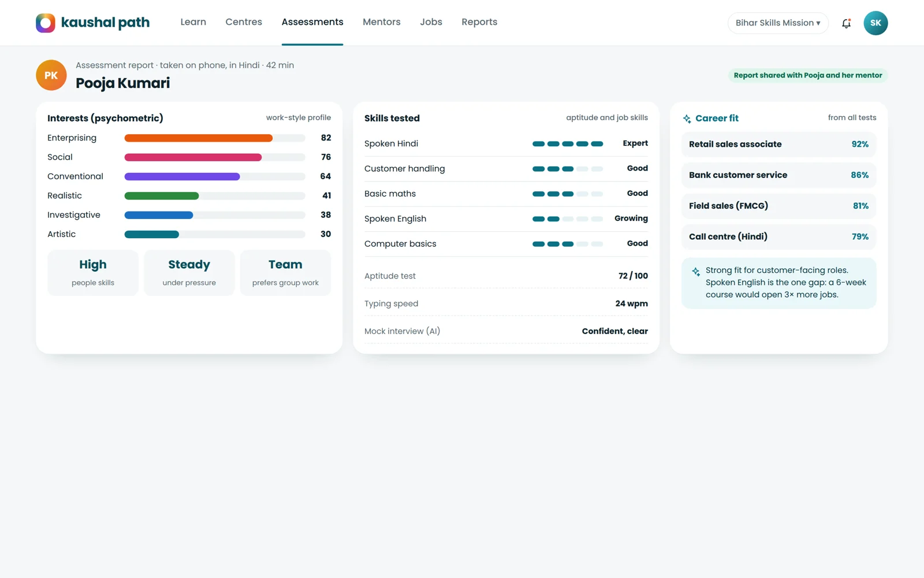Image resolution: width=924 pixels, height=578 pixels.
Task: Click the High people skills tile
Action: coord(93,273)
